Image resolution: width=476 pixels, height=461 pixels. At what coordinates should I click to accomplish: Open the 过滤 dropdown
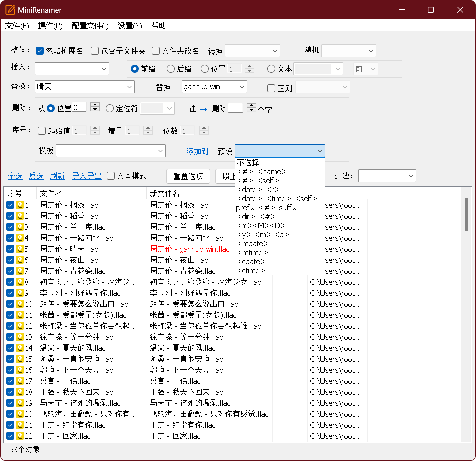[x=387, y=176]
